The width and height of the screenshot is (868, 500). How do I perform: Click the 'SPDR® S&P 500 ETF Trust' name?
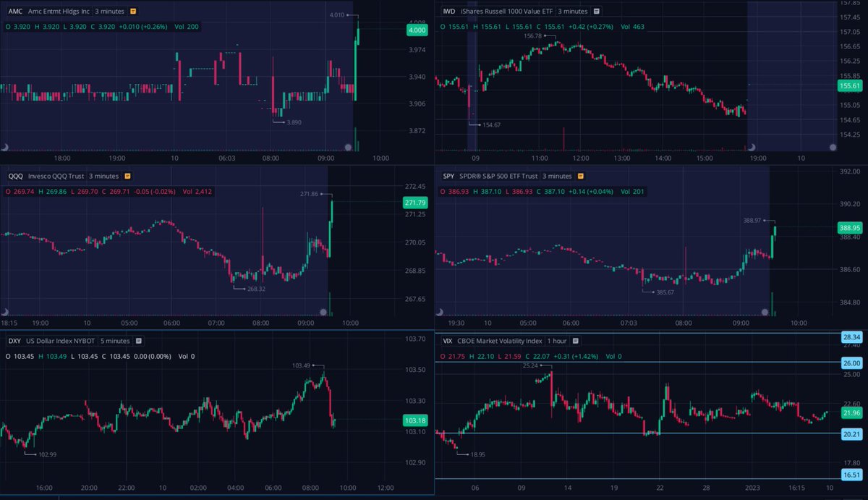tap(498, 175)
